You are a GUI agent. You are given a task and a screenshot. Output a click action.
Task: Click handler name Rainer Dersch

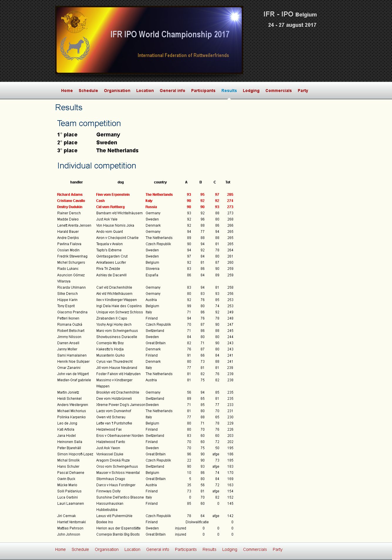pos(69,213)
